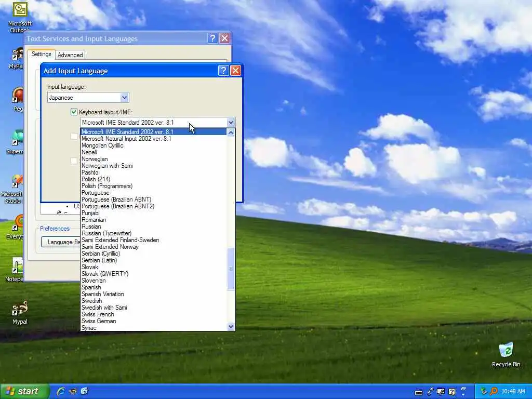Select plain Spanish layout

[x=154, y=287]
